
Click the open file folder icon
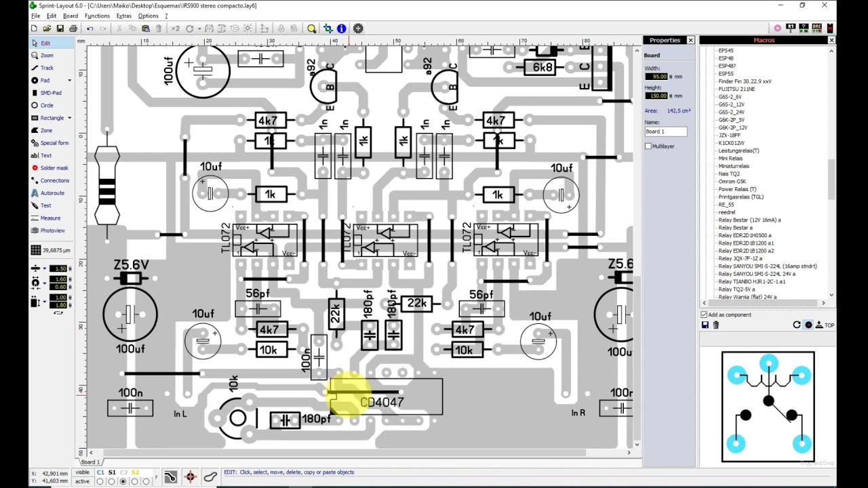click(x=47, y=28)
